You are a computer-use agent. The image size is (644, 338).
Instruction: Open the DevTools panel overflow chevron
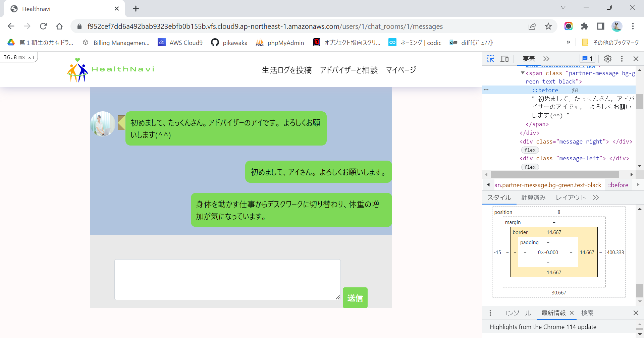(546, 58)
